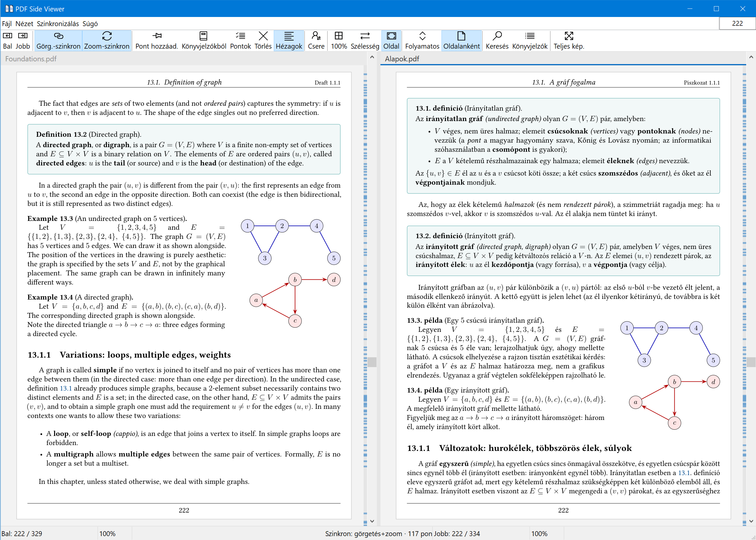Click the left pane scrollbar thumb
Viewport: 756px width, 540px height.
point(372,362)
